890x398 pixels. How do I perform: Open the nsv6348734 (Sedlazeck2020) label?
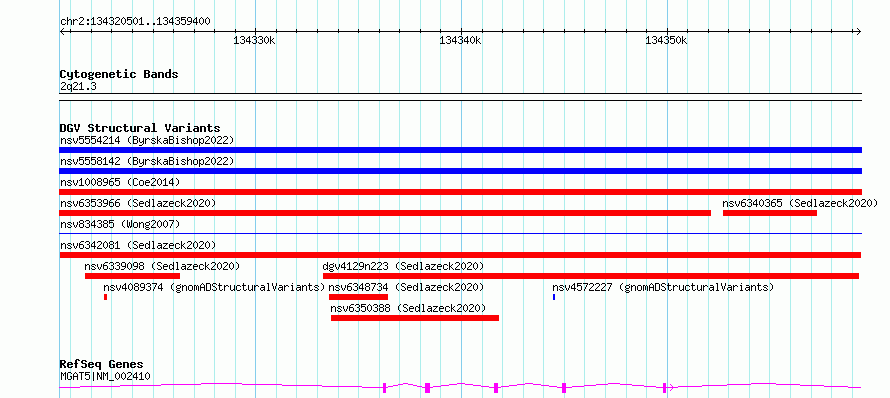[x=406, y=288]
